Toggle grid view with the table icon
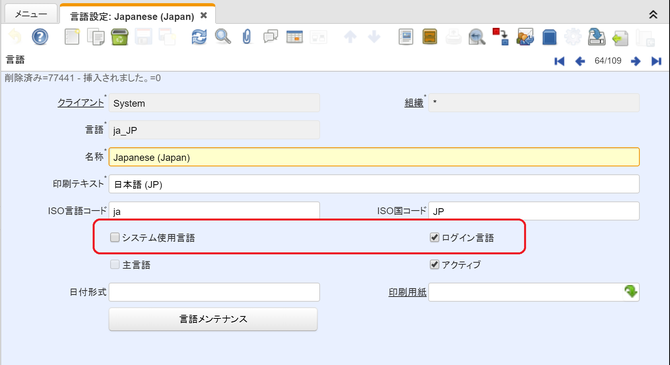Screen dimensions: 670x365 [x=294, y=37]
